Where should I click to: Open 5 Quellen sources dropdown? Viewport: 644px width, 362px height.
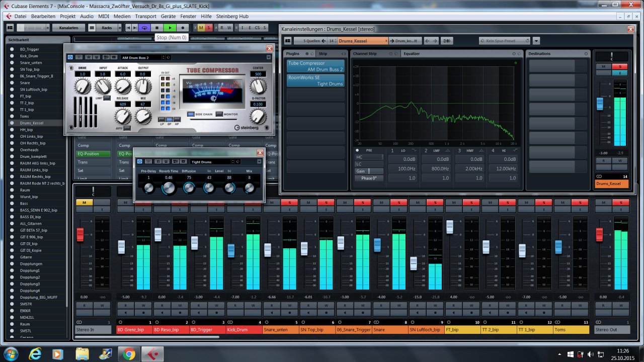(311, 41)
